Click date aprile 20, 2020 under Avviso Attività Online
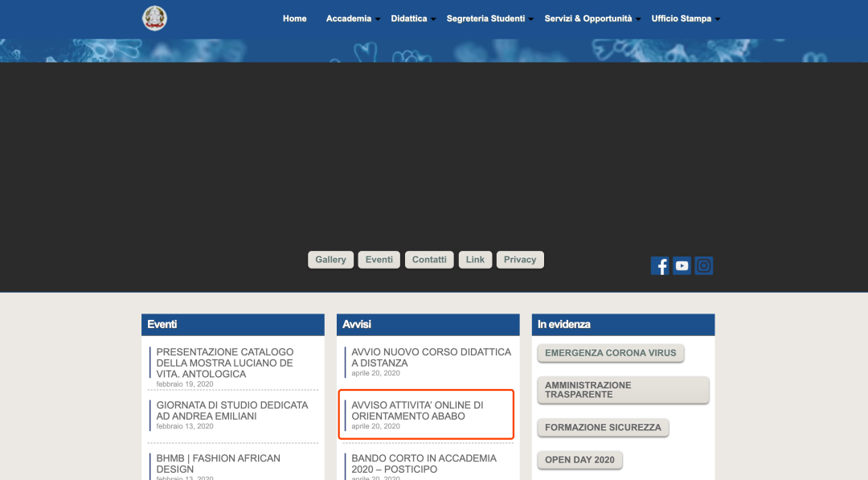Viewport: 868px width, 480px height. (375, 426)
